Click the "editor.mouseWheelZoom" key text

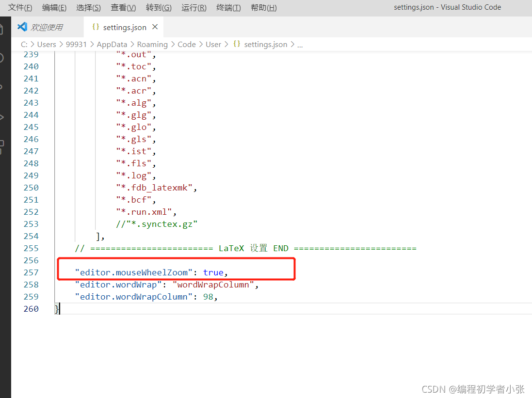pyautogui.click(x=134, y=272)
